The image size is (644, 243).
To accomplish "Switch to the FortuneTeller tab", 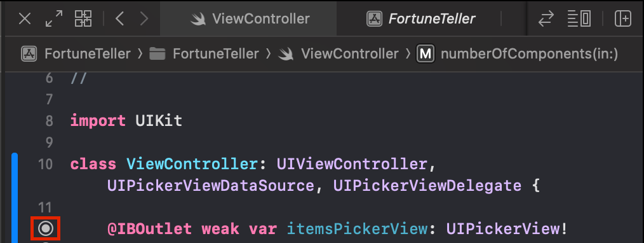I will point(420,18).
